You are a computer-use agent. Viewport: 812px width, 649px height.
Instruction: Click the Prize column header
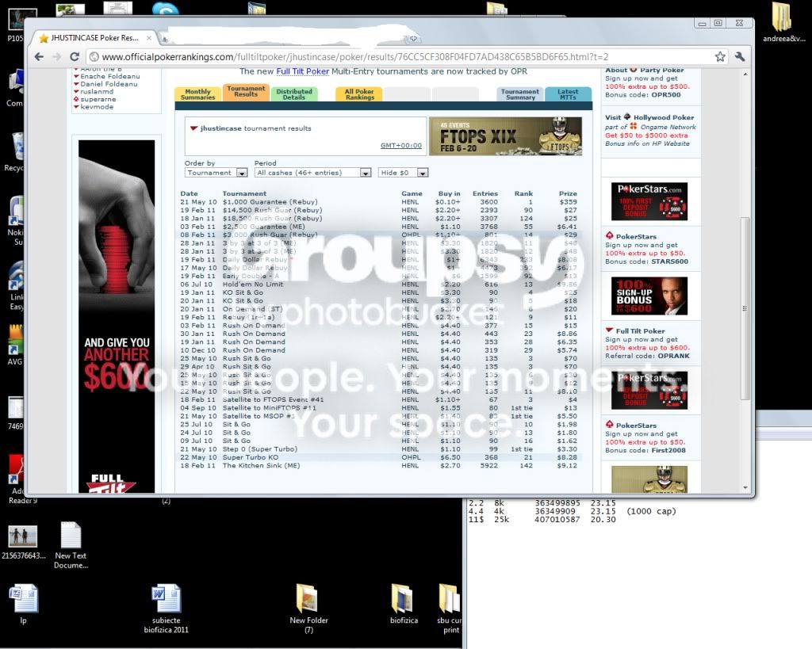click(x=568, y=193)
